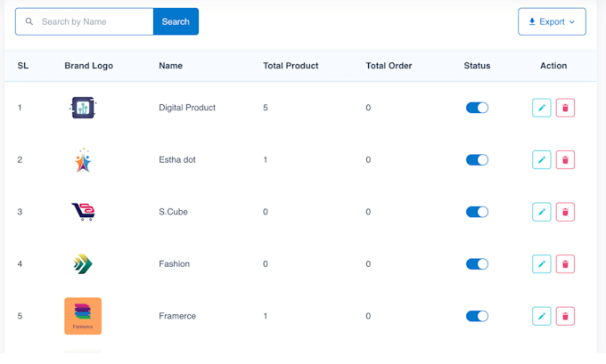Delete the Digital Product brand

[x=565, y=108]
